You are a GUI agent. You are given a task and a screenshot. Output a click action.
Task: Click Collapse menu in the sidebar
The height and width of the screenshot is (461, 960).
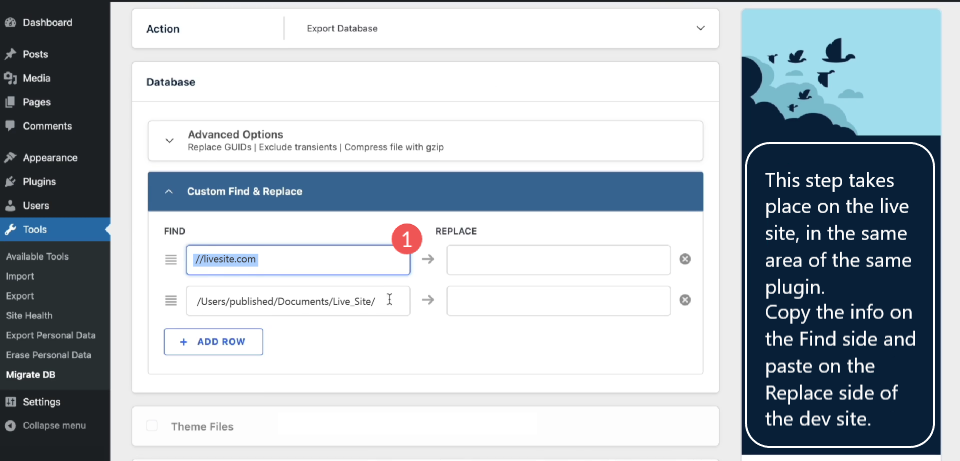click(x=54, y=425)
